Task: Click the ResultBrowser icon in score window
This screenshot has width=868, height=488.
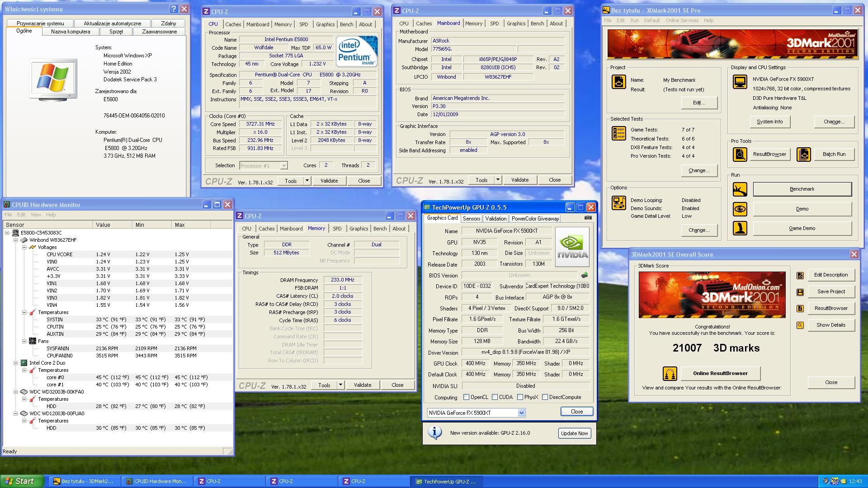Action: [800, 309]
